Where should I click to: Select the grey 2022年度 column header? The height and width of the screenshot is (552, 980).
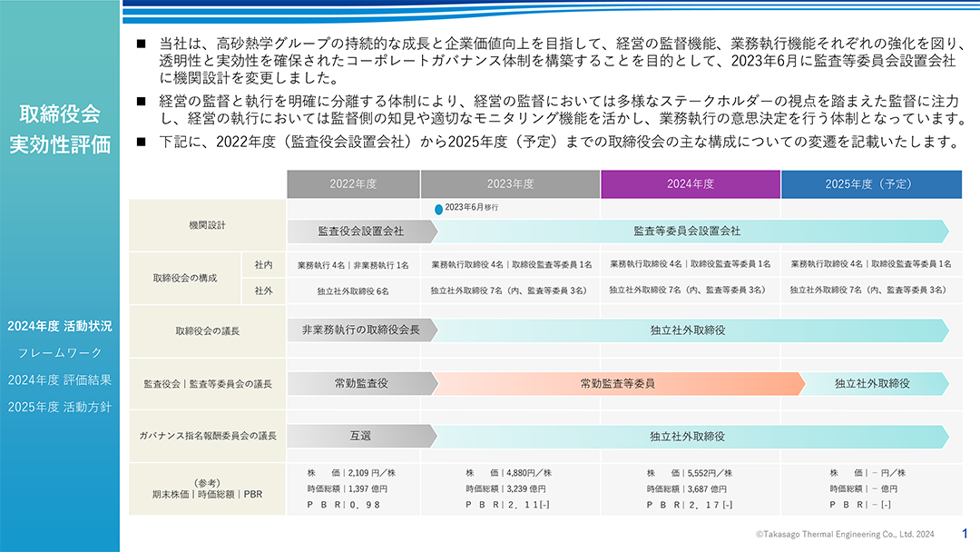point(353,183)
